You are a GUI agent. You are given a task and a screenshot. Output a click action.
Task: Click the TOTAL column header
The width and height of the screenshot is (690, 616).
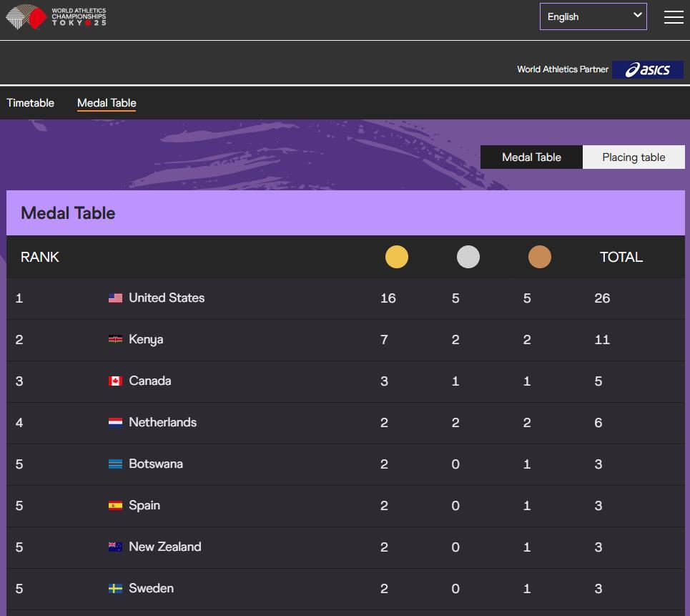coord(621,257)
